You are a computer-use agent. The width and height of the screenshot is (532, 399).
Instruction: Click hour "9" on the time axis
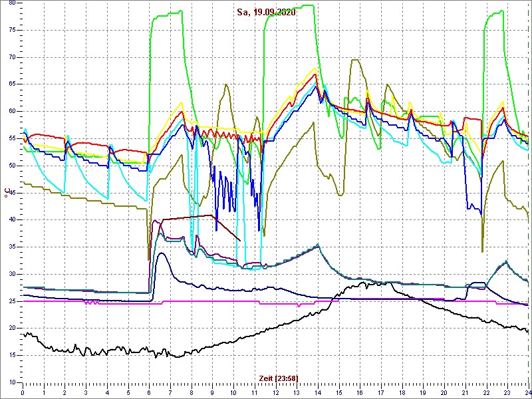(x=213, y=392)
